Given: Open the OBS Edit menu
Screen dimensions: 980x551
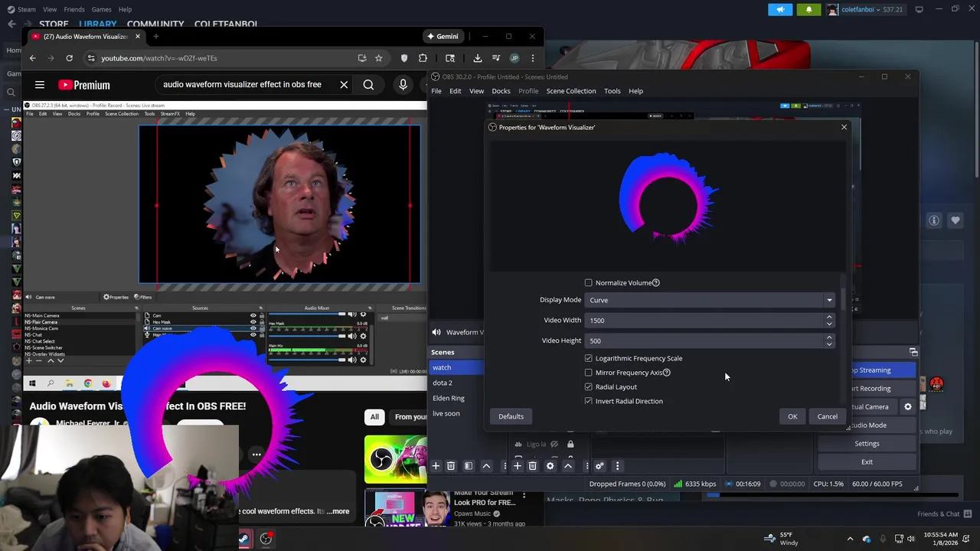Looking at the screenshot, I should point(455,91).
